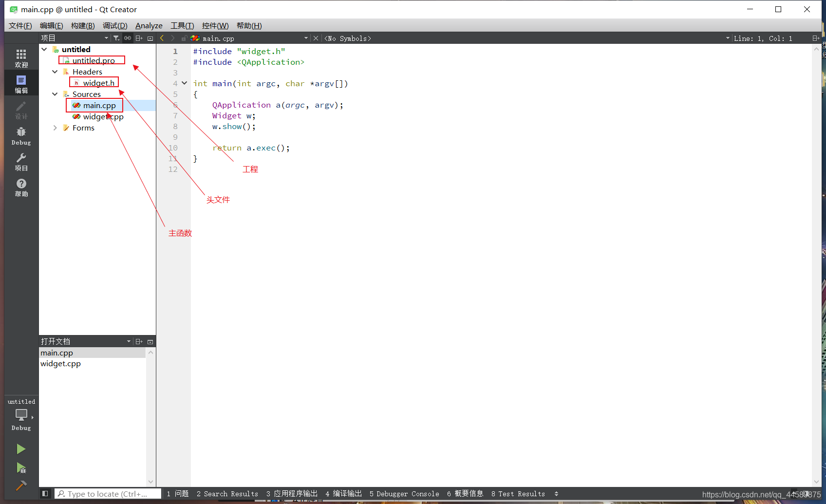
Task: Open the Tools (工具) menu
Action: tap(182, 25)
